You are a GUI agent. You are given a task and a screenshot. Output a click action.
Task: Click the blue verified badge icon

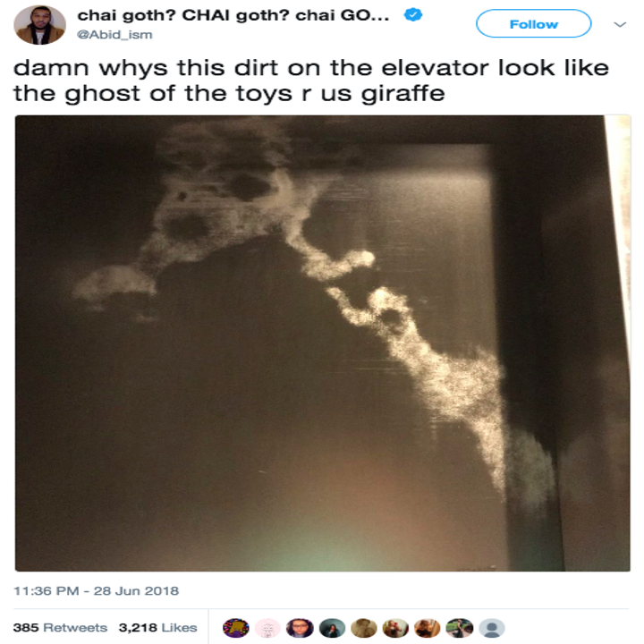412,15
